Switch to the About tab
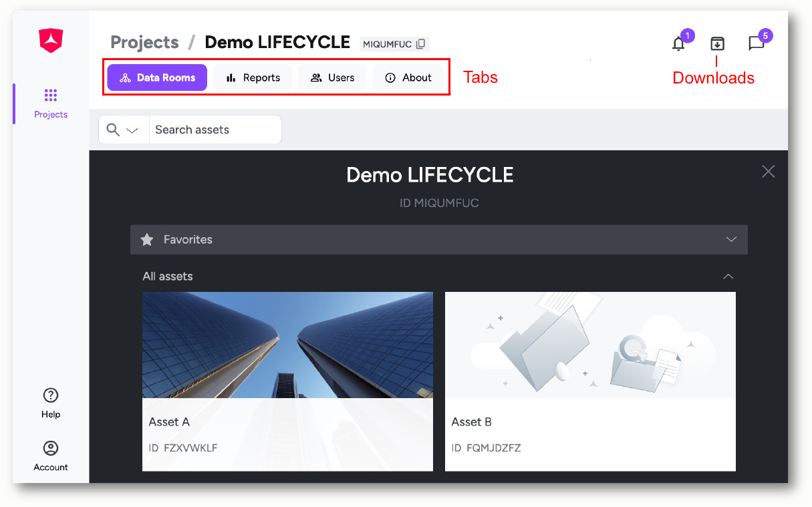This screenshot has height=507, width=812. point(408,77)
